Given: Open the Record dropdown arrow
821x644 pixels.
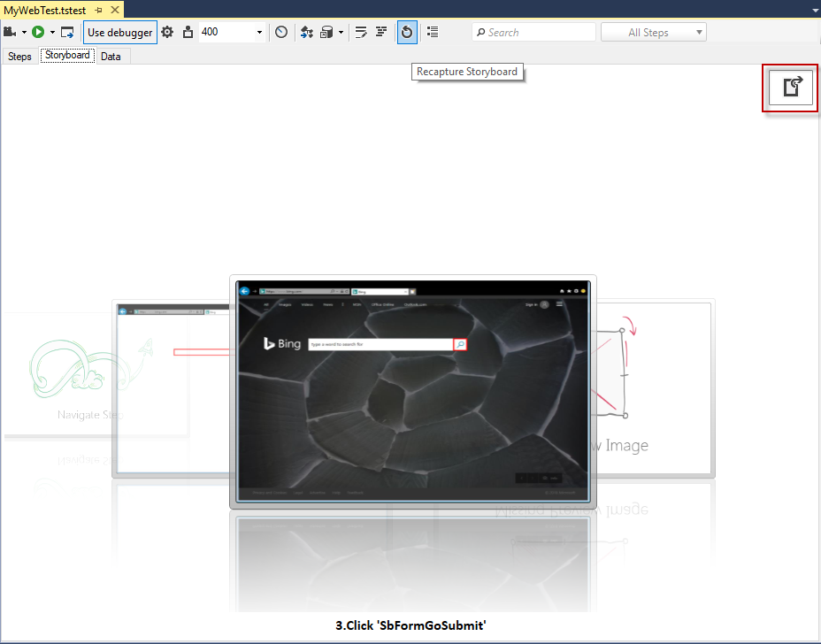Looking at the screenshot, I should (24, 33).
